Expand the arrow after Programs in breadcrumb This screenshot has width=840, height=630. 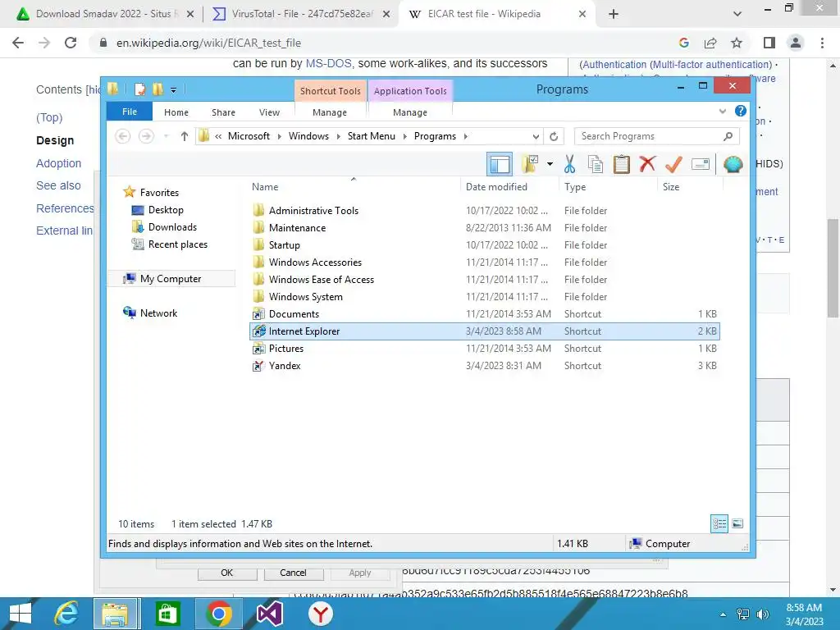[466, 136]
